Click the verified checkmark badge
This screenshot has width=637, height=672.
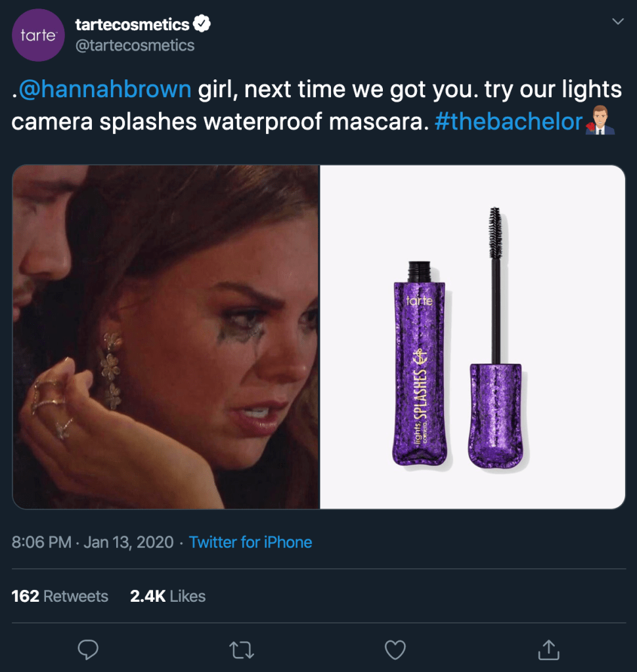pos(202,25)
